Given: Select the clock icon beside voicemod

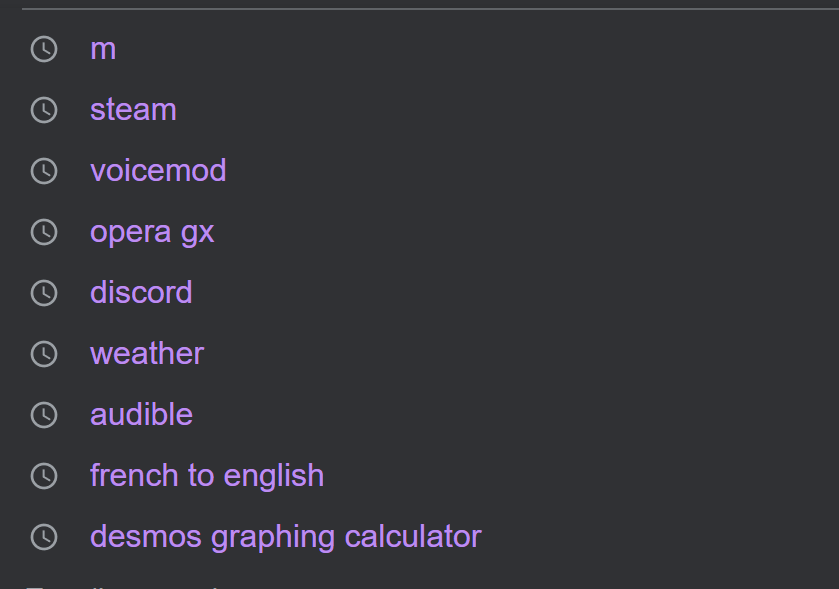Looking at the screenshot, I should [44, 171].
